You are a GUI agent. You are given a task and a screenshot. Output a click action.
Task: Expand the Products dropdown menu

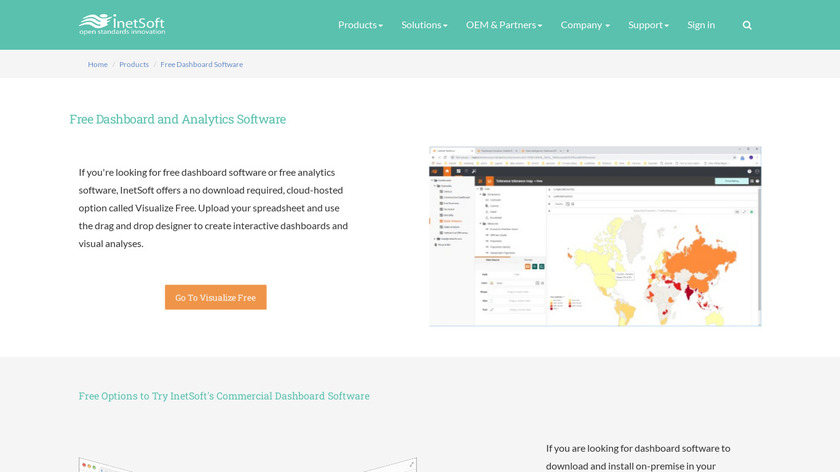[x=360, y=25]
